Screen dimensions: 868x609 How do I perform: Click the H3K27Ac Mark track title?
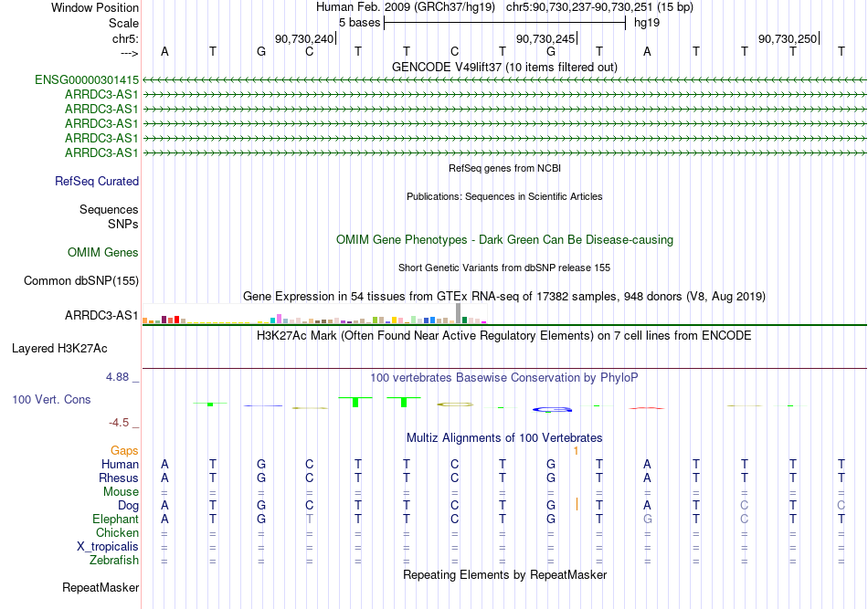[x=504, y=336]
